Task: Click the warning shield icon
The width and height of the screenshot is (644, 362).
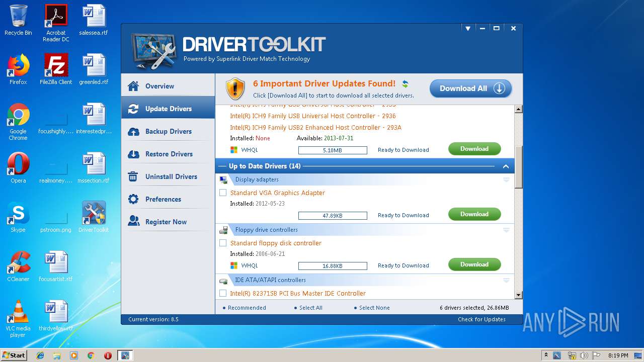Action: [x=235, y=88]
